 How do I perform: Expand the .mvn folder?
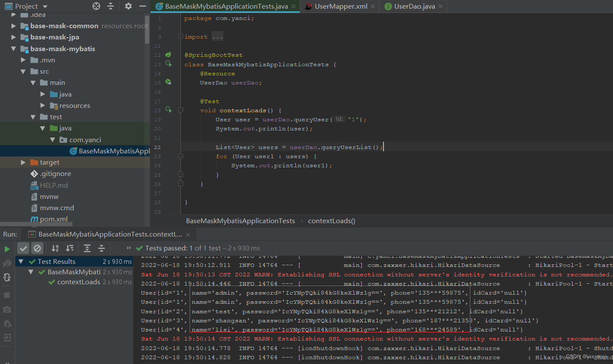(23, 60)
